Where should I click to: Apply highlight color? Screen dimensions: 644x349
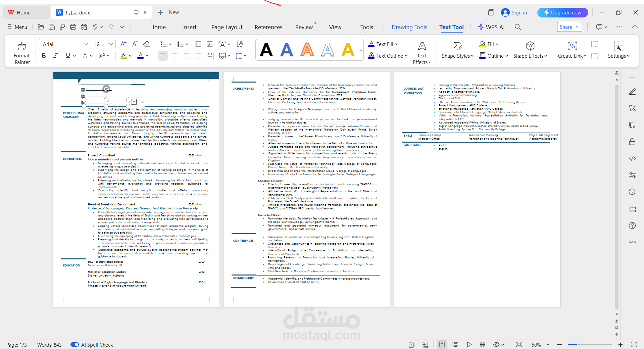124,56
